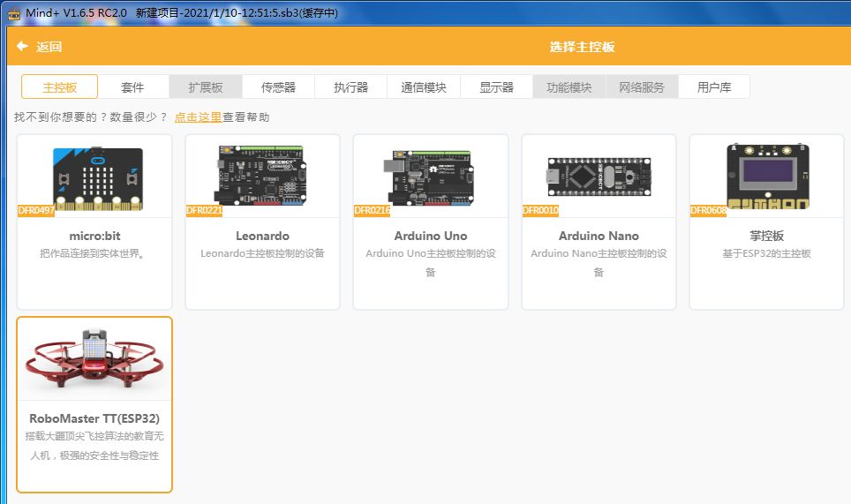Screen dimensions: 851x504
Task: Open the 网络服务 tab
Action: (642, 87)
